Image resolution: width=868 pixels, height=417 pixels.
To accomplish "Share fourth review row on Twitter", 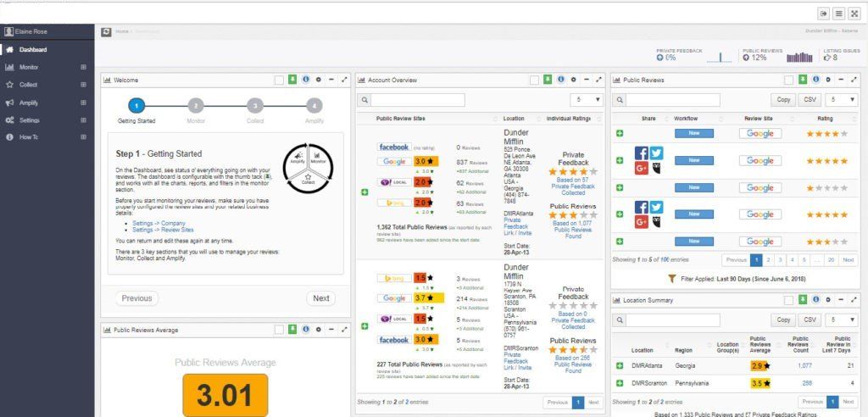I will tap(656, 207).
